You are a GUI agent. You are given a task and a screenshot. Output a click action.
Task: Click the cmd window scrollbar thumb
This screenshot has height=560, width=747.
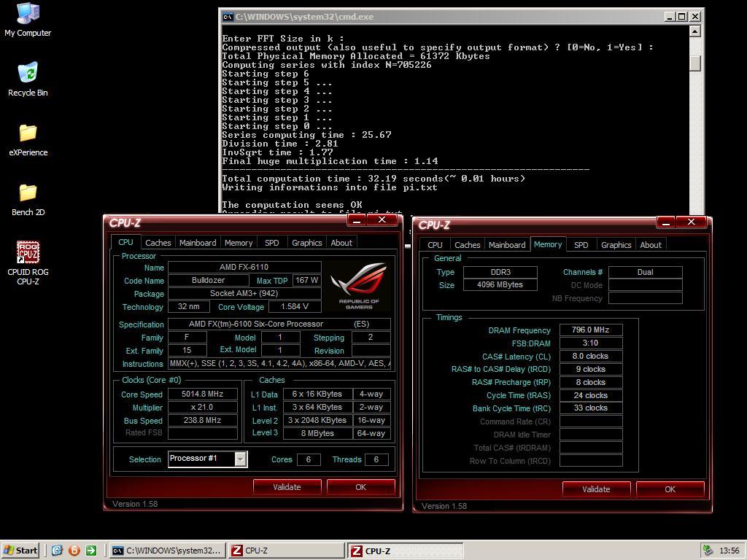click(695, 63)
